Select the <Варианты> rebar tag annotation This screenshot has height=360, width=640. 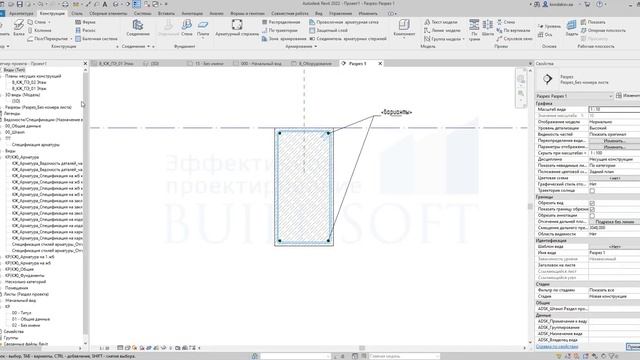click(396, 112)
